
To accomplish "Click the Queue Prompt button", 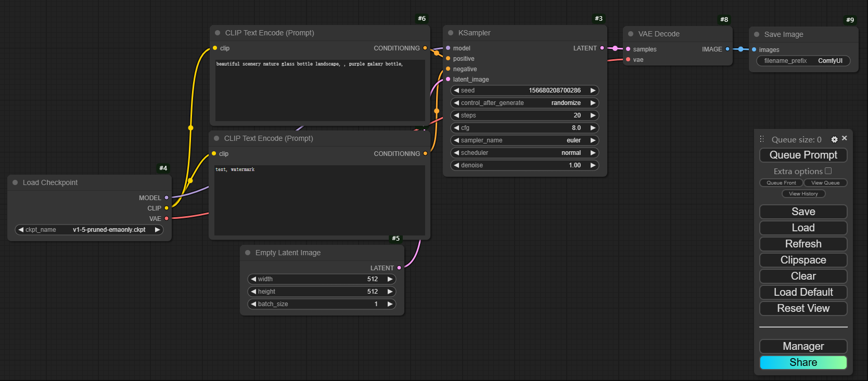I will [x=803, y=155].
